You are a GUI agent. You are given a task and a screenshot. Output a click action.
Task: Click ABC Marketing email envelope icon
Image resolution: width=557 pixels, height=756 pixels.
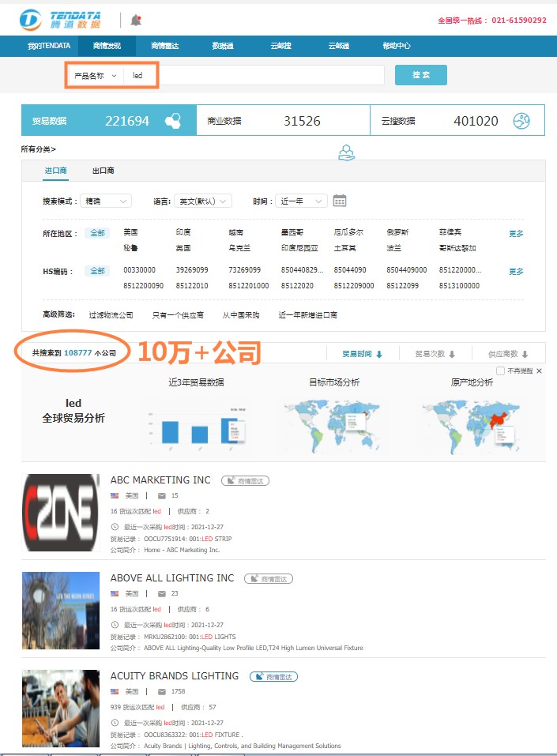click(x=162, y=495)
